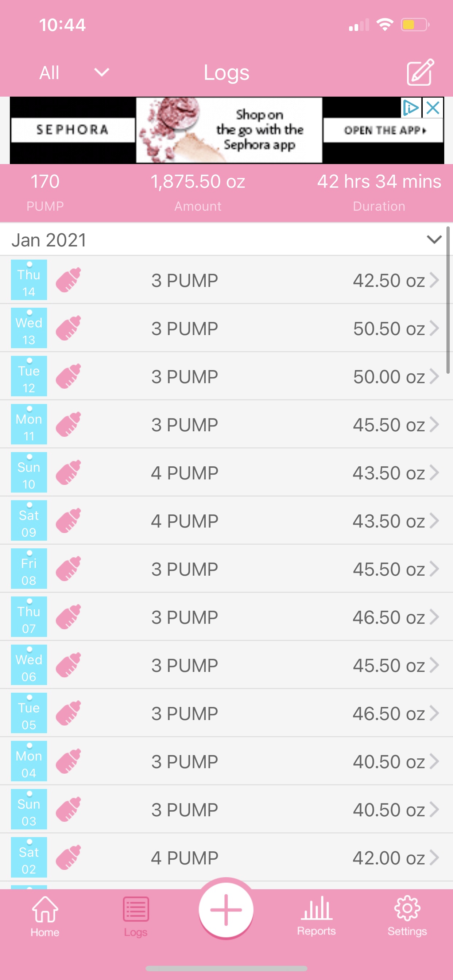The image size is (453, 980).
Task: Select the Fri 08 date tile
Action: (x=29, y=569)
